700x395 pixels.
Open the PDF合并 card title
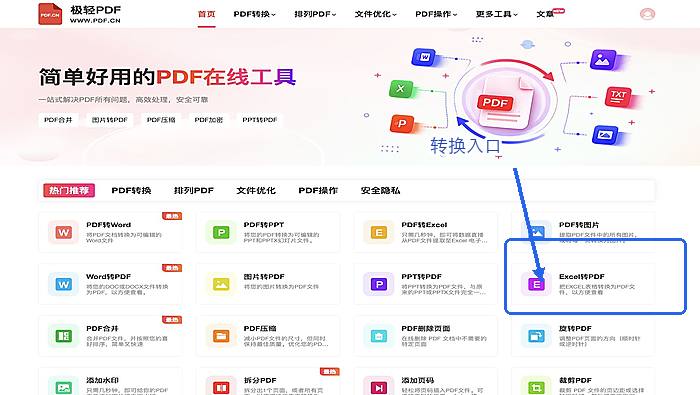102,328
